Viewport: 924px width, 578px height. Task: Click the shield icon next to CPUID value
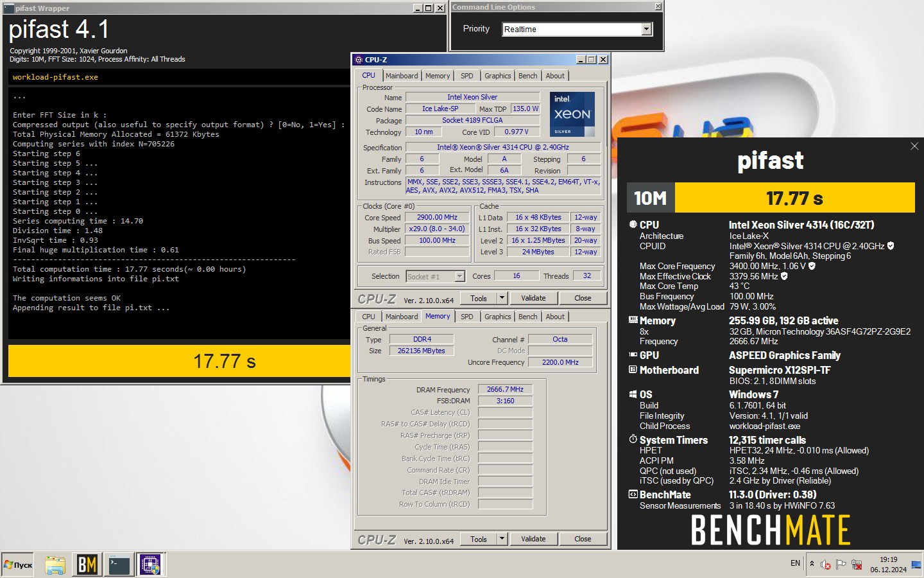[891, 246]
